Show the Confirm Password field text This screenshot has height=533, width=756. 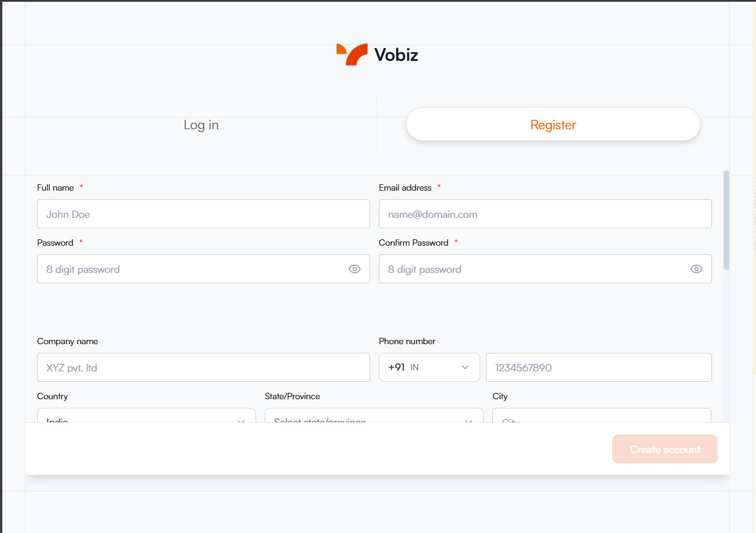(696, 269)
